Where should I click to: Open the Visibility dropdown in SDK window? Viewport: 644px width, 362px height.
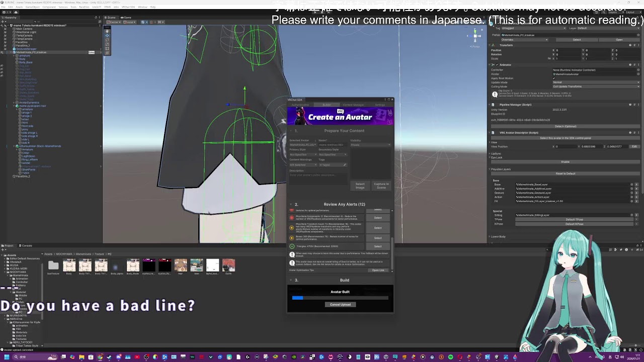[x=370, y=145]
